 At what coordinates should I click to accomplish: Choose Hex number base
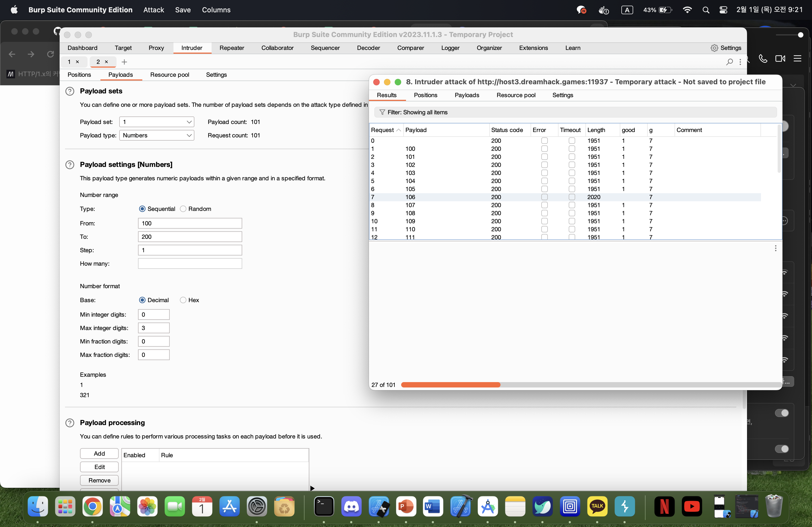pyautogui.click(x=183, y=300)
